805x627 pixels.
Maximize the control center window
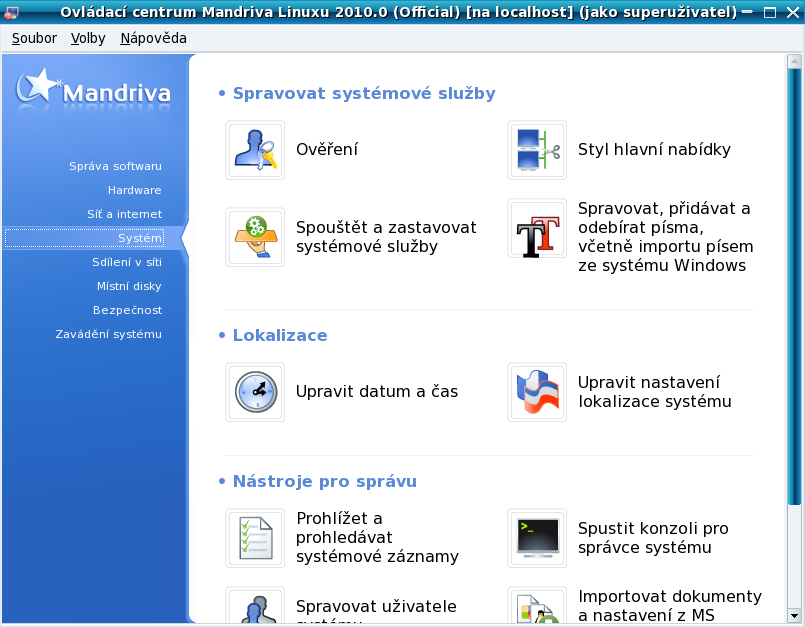pos(770,12)
